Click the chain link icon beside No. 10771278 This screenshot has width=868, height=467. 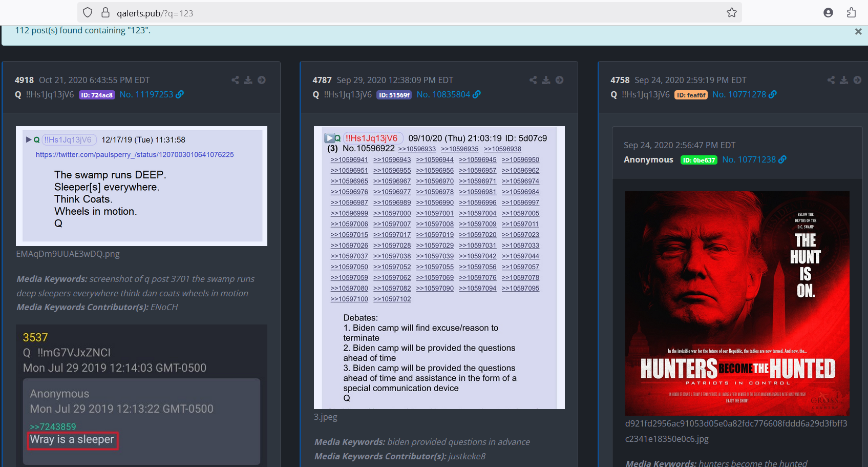point(773,94)
